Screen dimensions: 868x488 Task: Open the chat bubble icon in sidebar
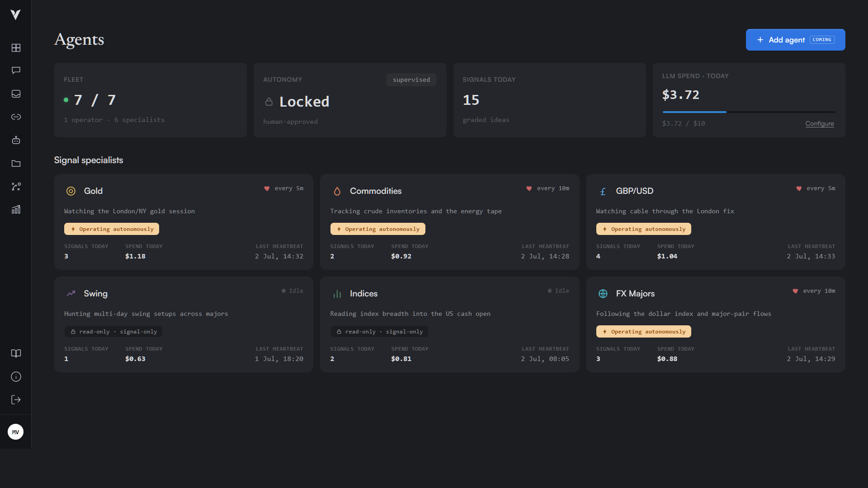[x=16, y=70]
